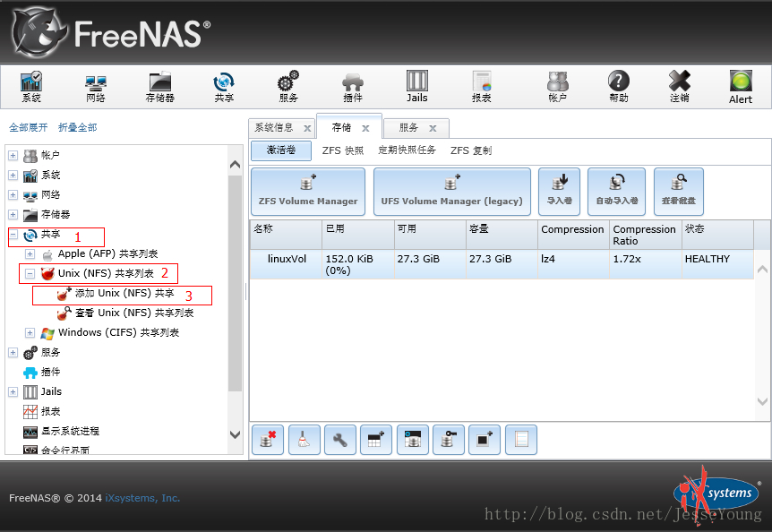Click the Compression Ratio column header

(646, 235)
